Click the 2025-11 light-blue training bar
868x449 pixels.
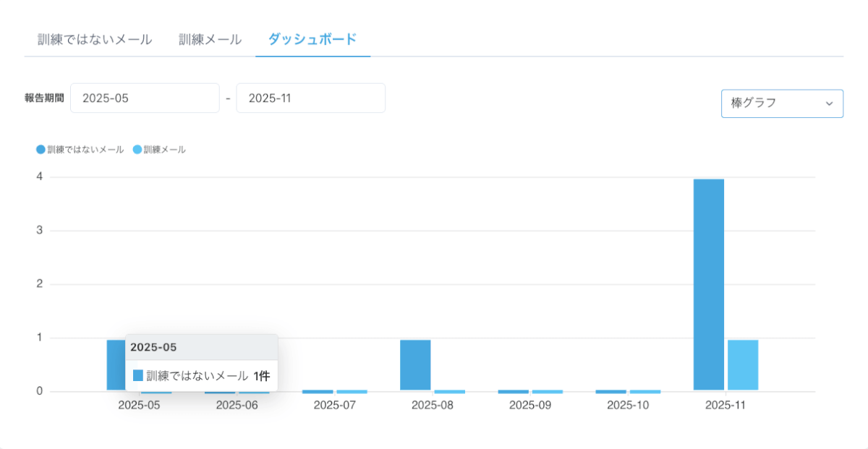pos(743,364)
